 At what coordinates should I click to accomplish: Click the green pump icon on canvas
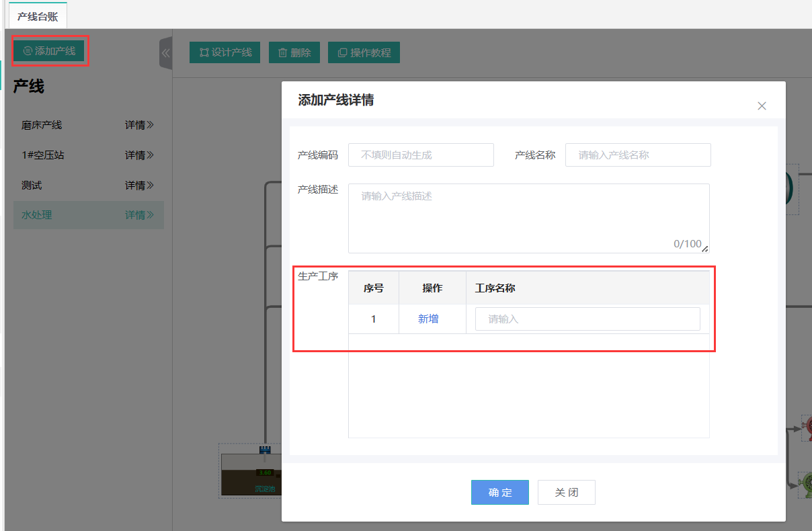[805, 484]
